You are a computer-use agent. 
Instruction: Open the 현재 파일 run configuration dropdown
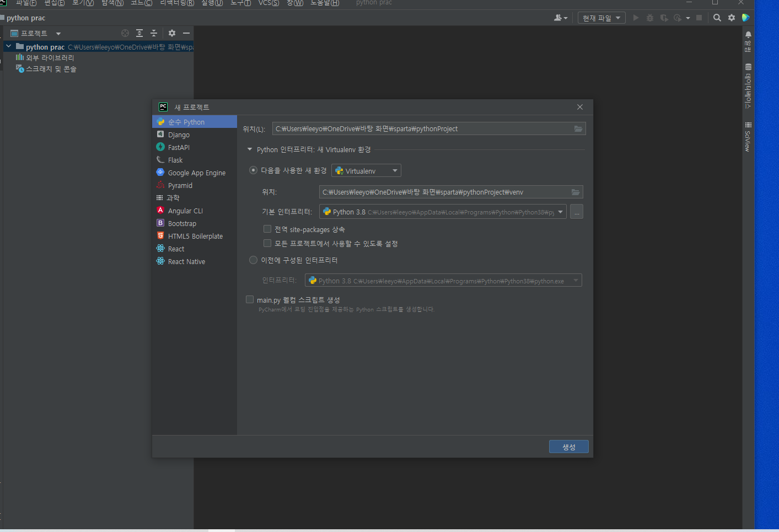click(601, 18)
